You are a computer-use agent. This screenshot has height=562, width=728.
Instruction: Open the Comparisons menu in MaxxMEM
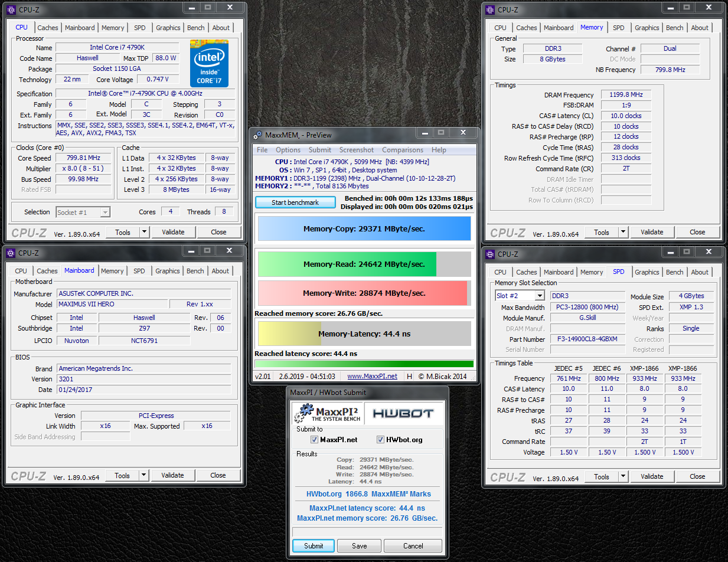[403, 150]
